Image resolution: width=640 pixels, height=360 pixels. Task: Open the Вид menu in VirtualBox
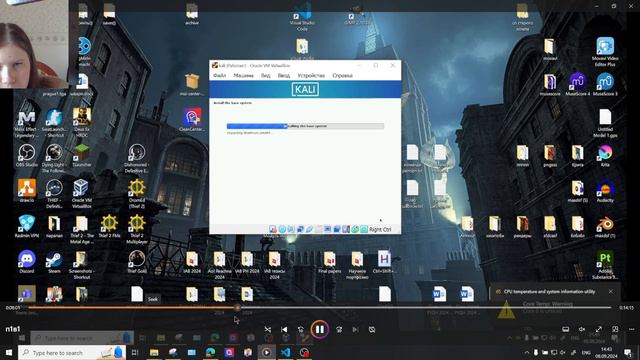tap(266, 76)
